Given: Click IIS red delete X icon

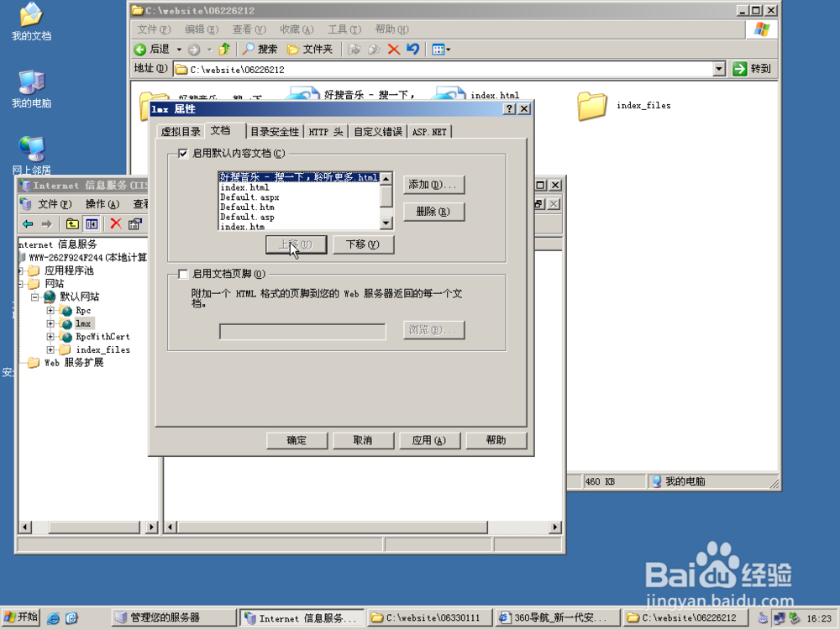Looking at the screenshot, I should [x=116, y=223].
